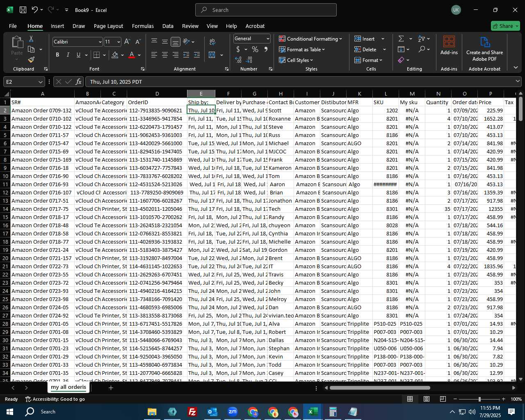Expand Conditional Formatting menu
The width and height of the screenshot is (525, 420).
point(310,39)
